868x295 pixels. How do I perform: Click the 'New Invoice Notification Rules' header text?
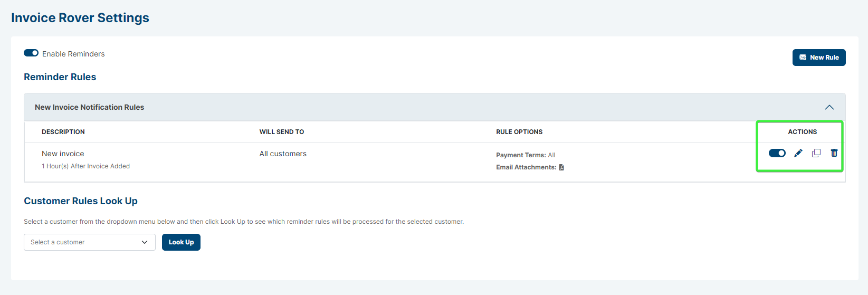coord(89,107)
